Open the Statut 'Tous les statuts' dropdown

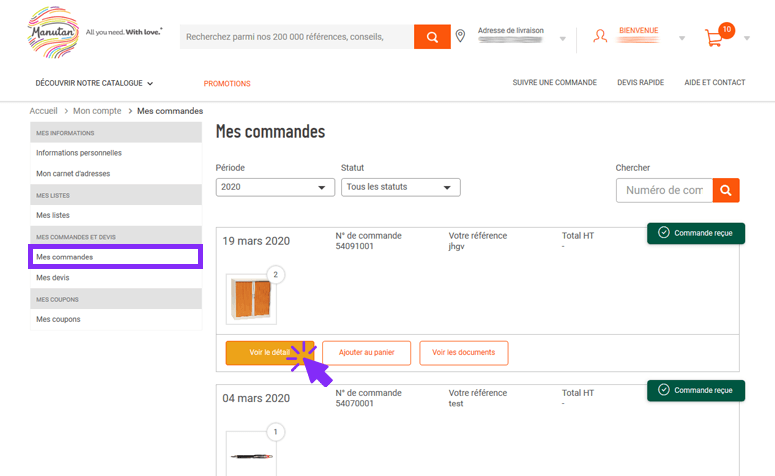click(x=400, y=187)
